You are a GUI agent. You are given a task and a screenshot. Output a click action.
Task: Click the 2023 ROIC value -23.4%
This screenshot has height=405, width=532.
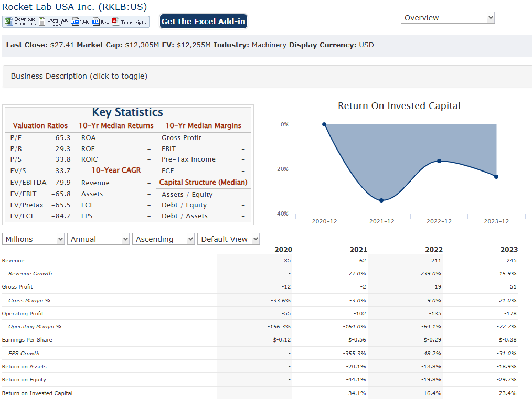click(x=506, y=393)
